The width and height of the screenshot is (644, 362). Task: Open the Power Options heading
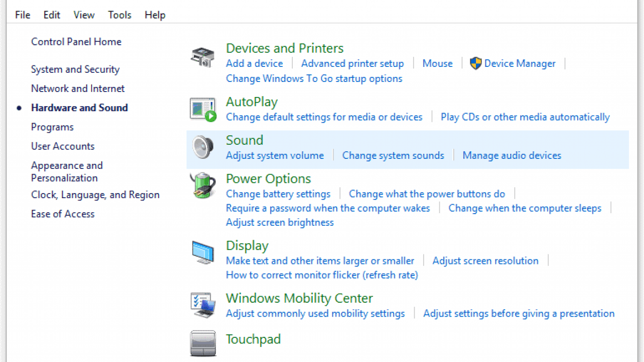point(269,178)
